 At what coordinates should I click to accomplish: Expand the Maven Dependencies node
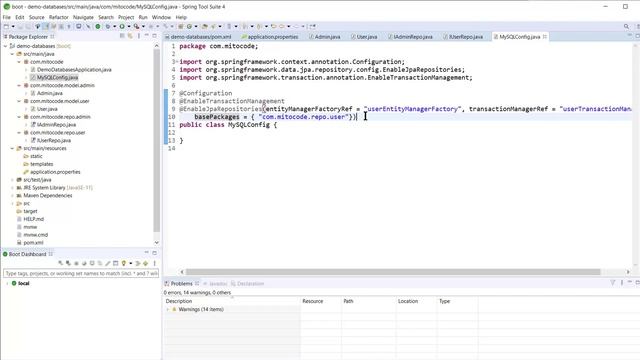coord(12,196)
